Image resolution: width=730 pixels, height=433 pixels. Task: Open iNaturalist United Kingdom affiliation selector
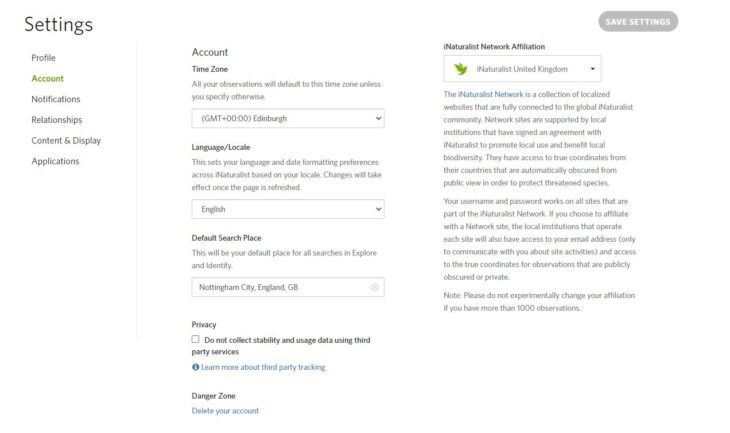click(522, 69)
